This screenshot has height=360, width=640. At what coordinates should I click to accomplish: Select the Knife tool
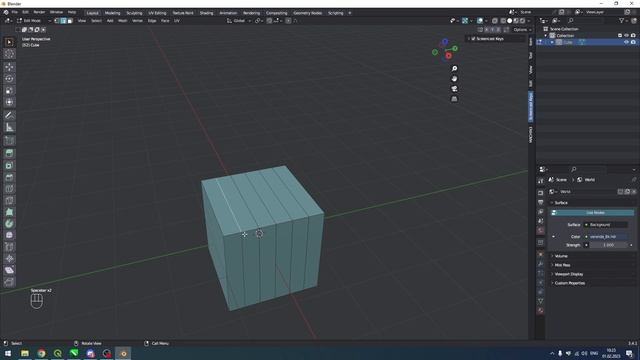(x=9, y=200)
